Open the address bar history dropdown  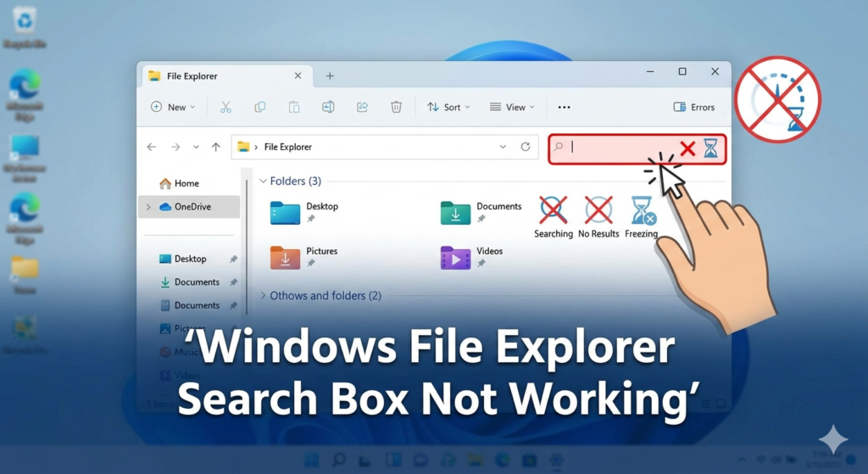coord(503,147)
